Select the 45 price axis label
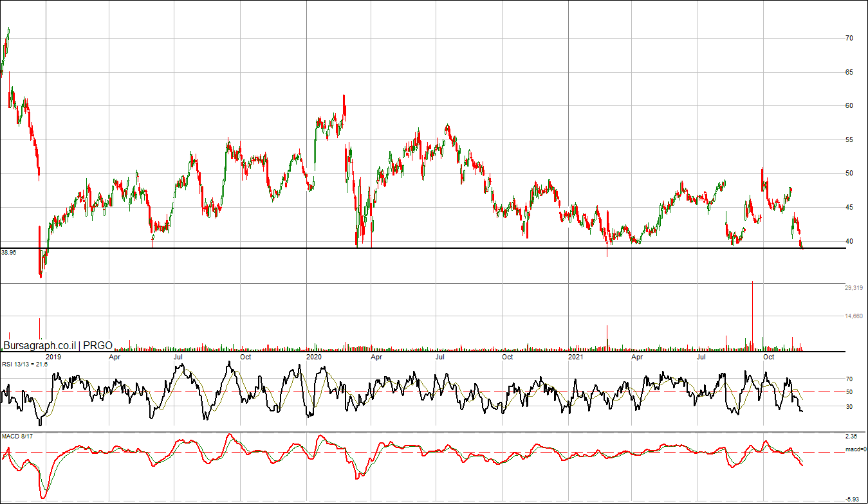Image resolution: width=868 pixels, height=504 pixels. (x=849, y=207)
